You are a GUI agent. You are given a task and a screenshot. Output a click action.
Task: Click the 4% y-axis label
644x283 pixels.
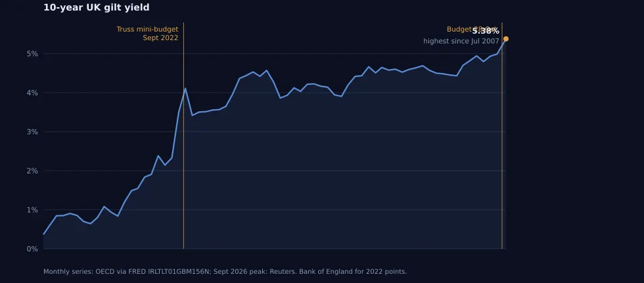[32, 93]
